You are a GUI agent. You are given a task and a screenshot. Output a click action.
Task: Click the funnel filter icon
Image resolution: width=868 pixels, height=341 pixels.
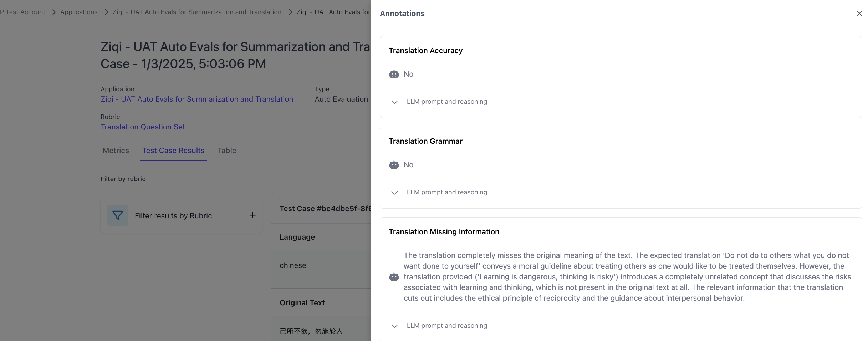coord(118,215)
